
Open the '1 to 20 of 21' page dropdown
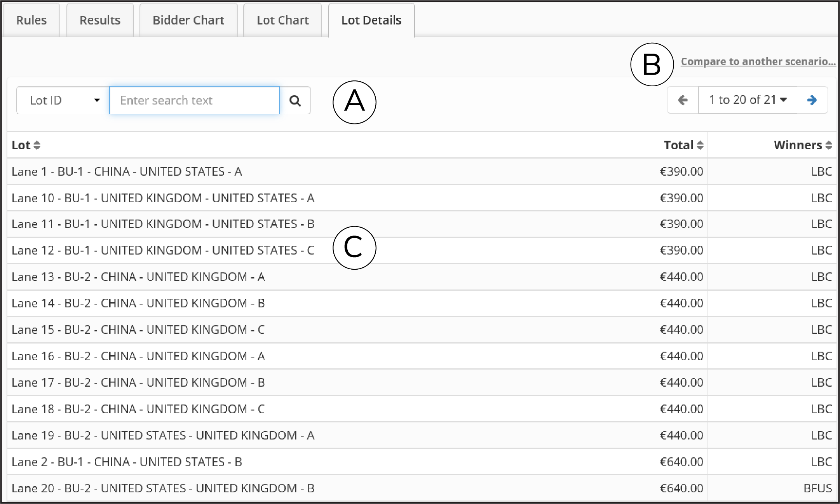[x=748, y=100]
